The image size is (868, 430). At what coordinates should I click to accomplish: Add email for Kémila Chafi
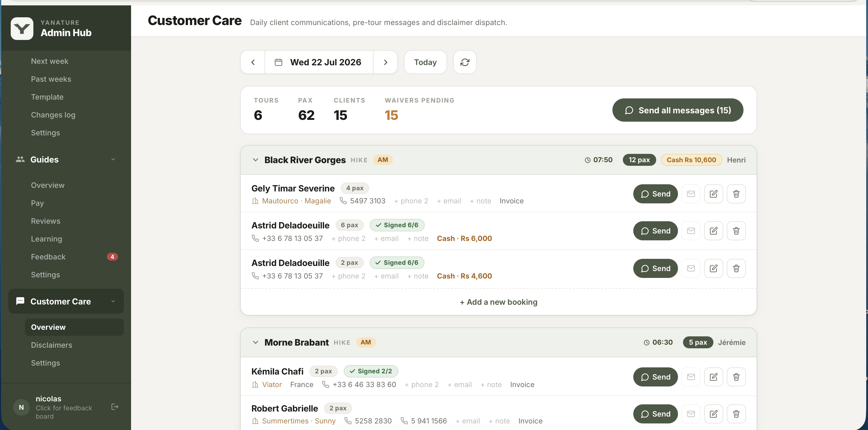459,385
